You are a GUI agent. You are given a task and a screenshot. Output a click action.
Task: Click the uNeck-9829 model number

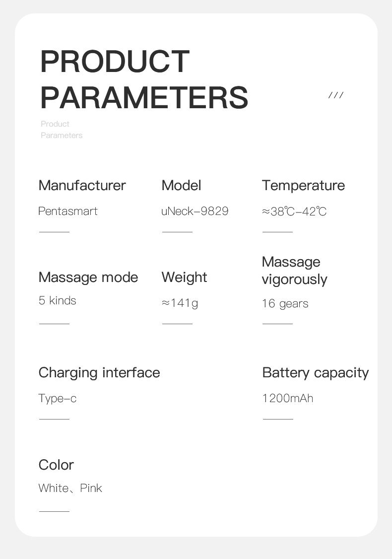tap(195, 211)
